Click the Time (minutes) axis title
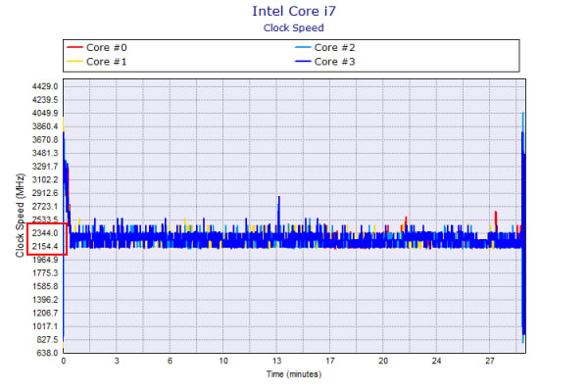This screenshot has height=392, width=588. pyautogui.click(x=294, y=374)
